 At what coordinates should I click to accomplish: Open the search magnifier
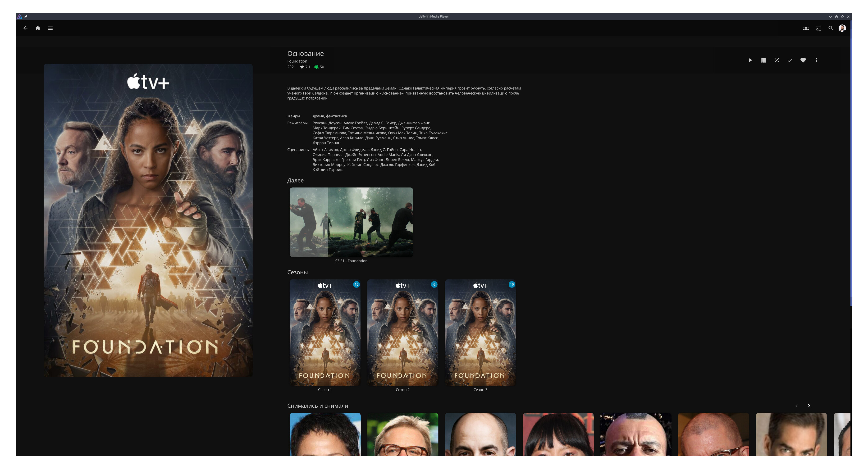click(x=831, y=28)
